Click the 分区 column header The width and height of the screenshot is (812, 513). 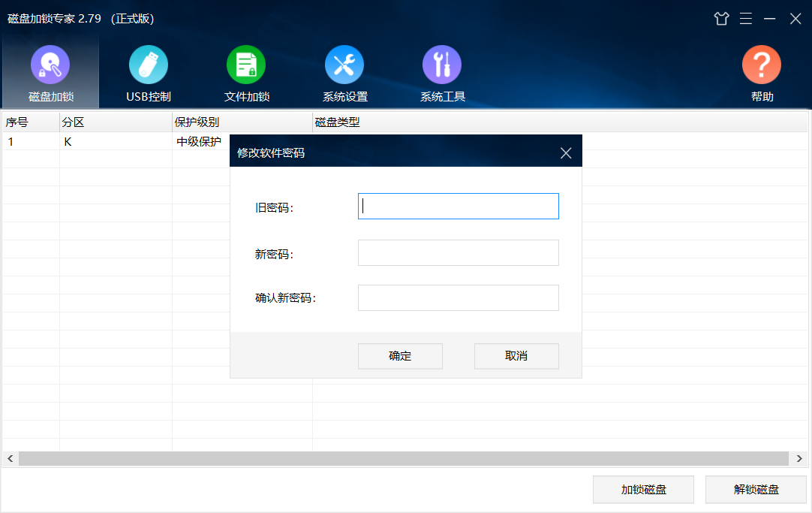(x=116, y=122)
